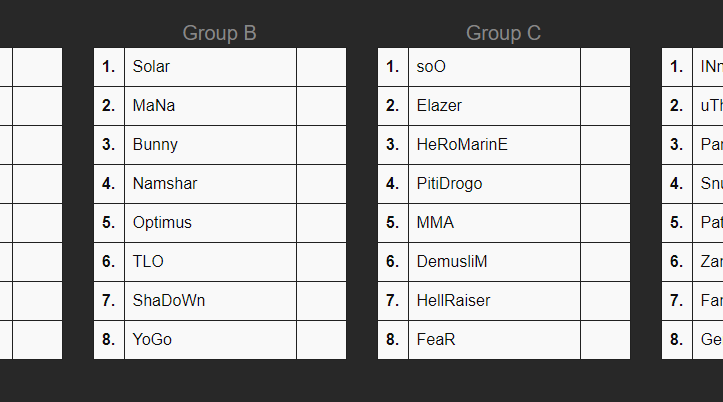This screenshot has width=723, height=402.
Task: Select FeaR in Group C
Action: [436, 339]
